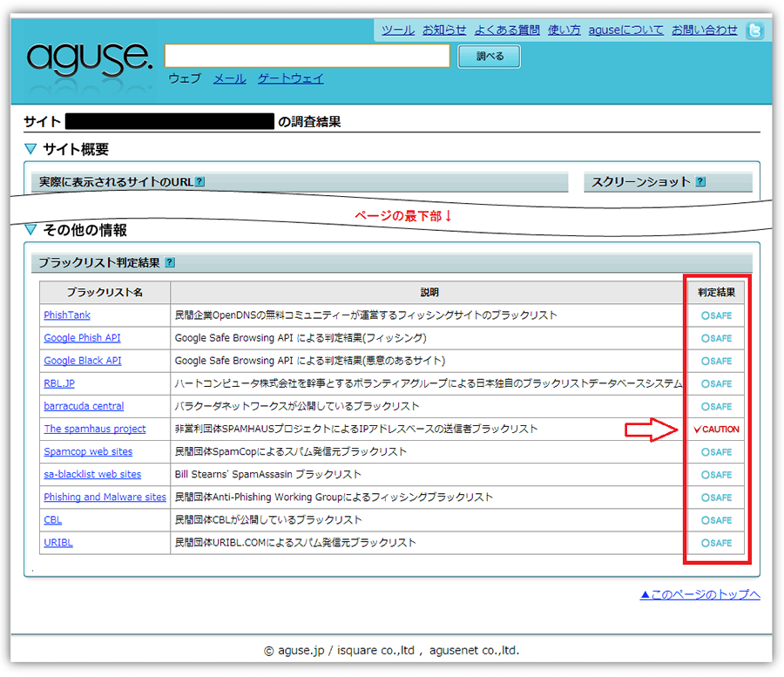784x677 pixels.
Task: Click the SAFE result in sa-blacklist row
Action: (x=717, y=475)
